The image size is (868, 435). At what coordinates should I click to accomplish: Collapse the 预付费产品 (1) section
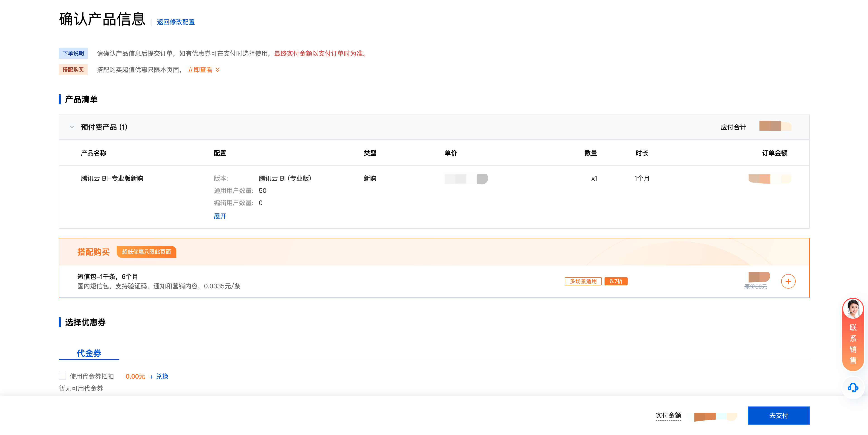tap(72, 127)
